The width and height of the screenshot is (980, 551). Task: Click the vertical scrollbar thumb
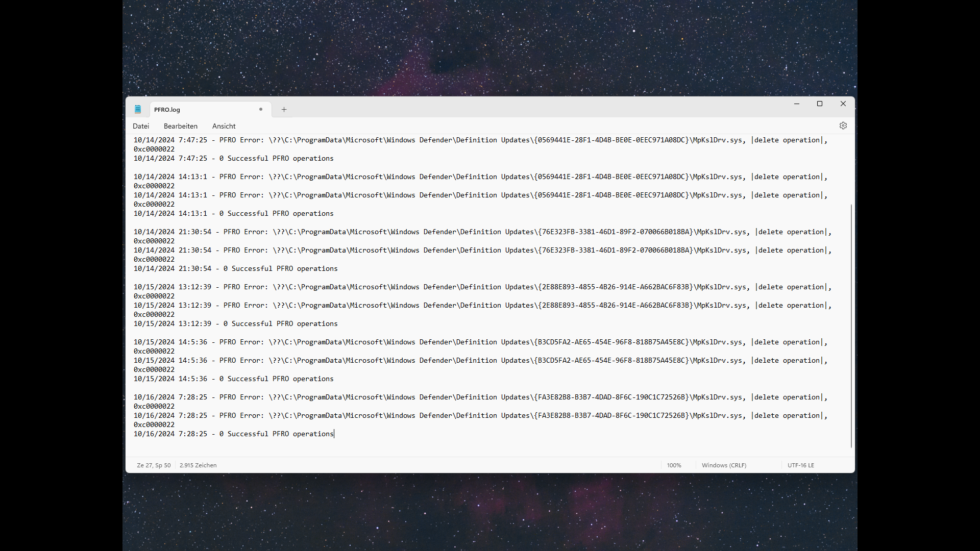851,327
